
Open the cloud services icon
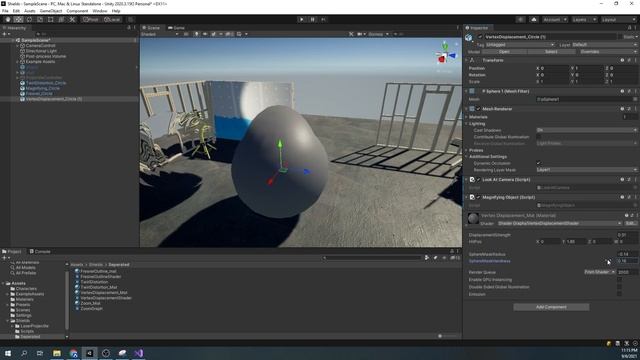pyautogui.click(x=533, y=19)
